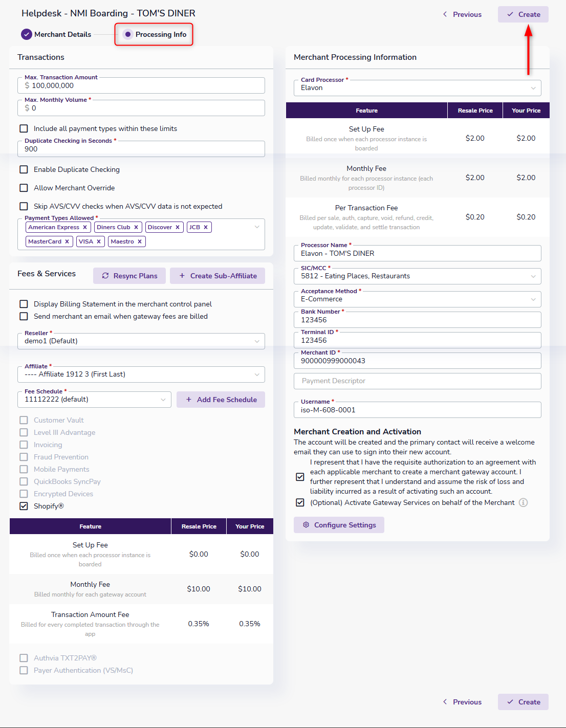Viewport: 566px width, 728px height.
Task: Click the Resync Plans button
Action: pyautogui.click(x=129, y=276)
